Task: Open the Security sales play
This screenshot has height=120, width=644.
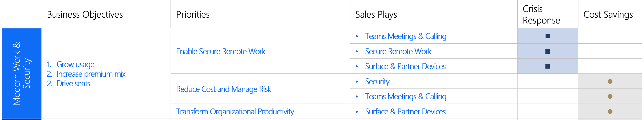Action: (x=377, y=81)
